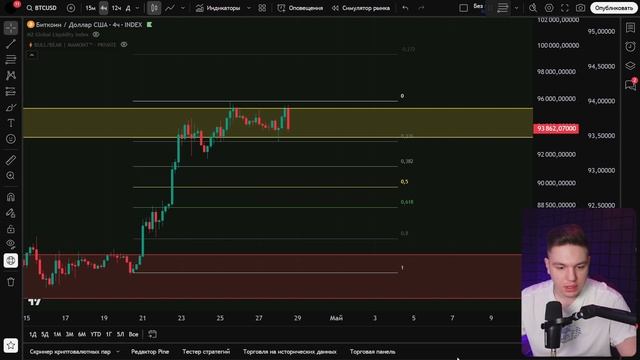640x360 pixels.
Task: Open Скринер криптовалютных пар dropdown
Action: (74, 351)
